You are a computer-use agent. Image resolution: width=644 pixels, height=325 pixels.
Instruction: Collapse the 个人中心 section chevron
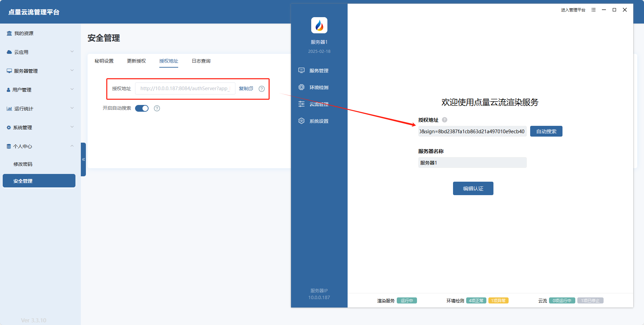coord(72,146)
